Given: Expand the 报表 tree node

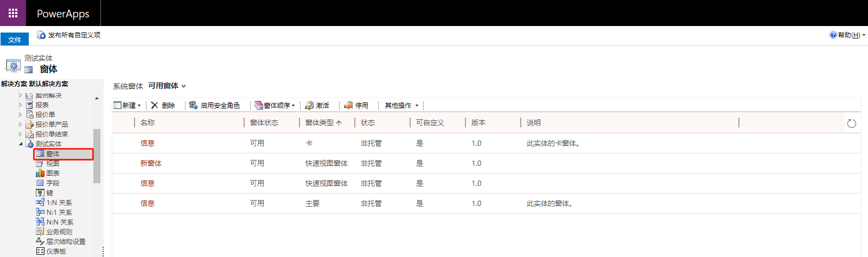Looking at the screenshot, I should tap(21, 105).
